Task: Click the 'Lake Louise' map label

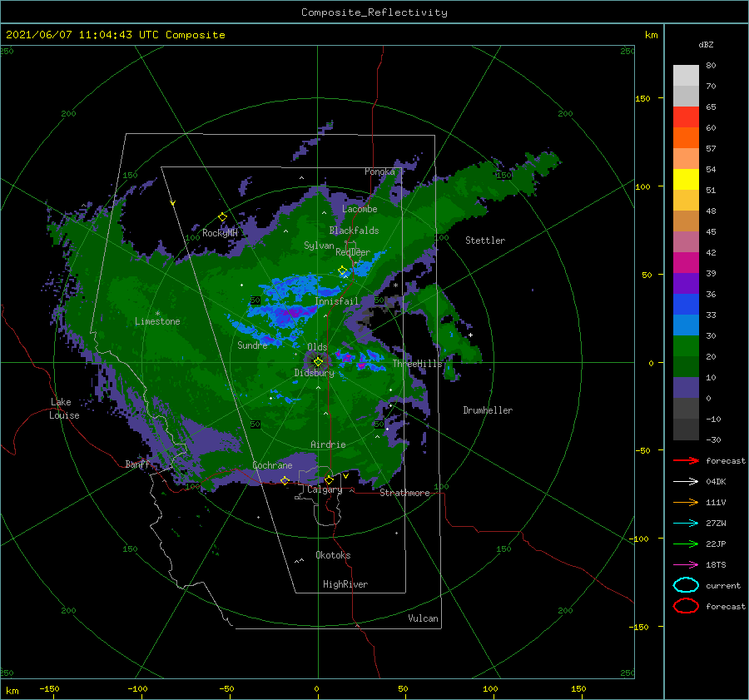Action: point(65,409)
